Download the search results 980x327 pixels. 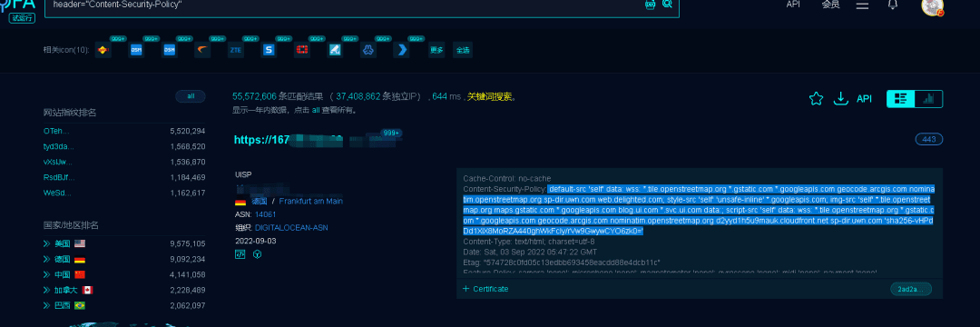click(x=841, y=99)
